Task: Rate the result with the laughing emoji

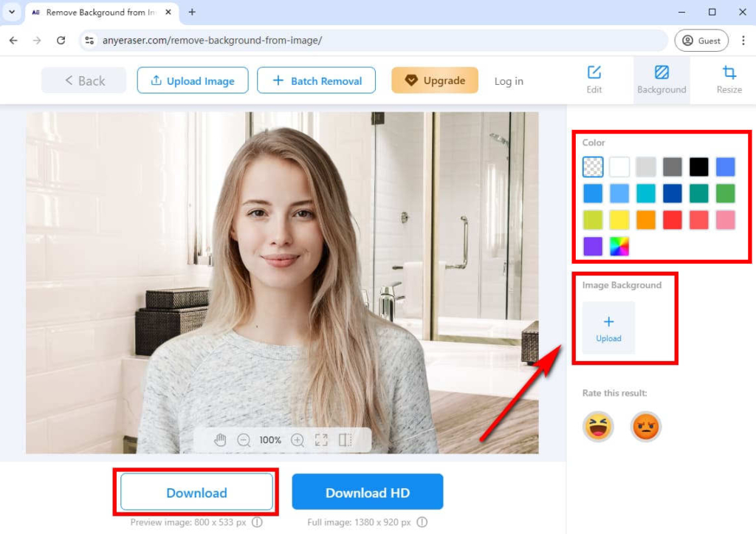Action: tap(598, 426)
